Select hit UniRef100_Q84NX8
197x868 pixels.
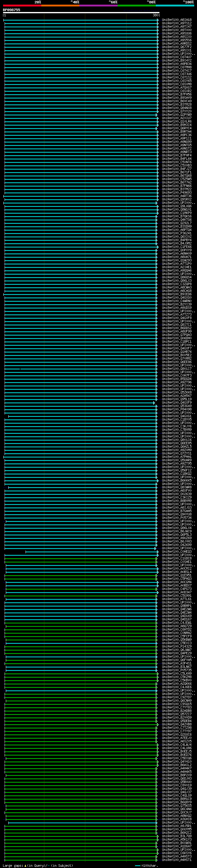click(176, 108)
